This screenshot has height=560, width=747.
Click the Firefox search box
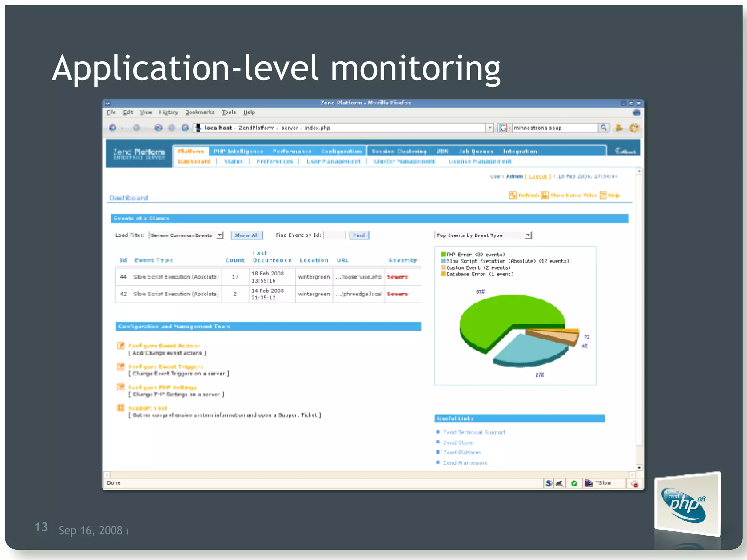click(x=554, y=128)
